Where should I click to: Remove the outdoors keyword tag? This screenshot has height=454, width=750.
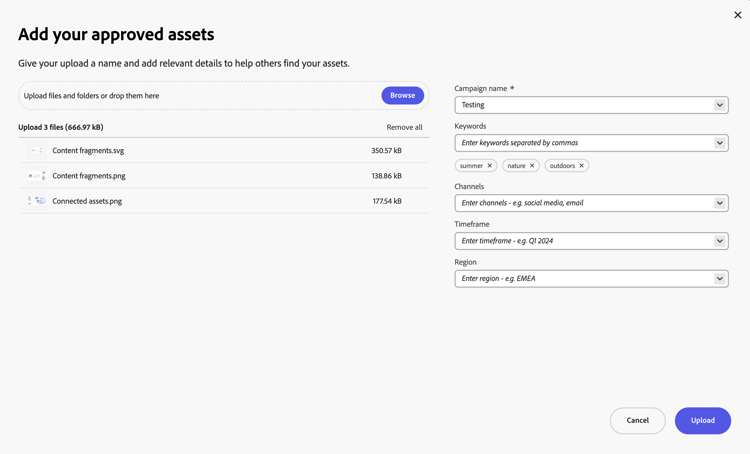click(x=582, y=166)
